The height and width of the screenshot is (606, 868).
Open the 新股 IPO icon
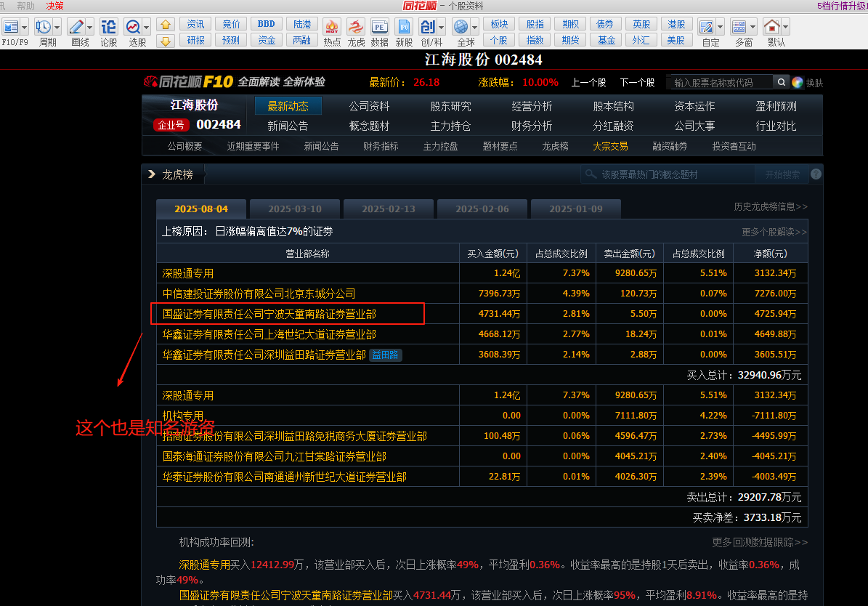(x=404, y=27)
